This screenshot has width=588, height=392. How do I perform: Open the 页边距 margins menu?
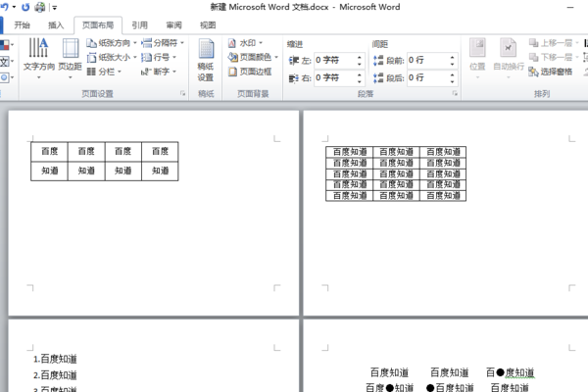[x=71, y=59]
